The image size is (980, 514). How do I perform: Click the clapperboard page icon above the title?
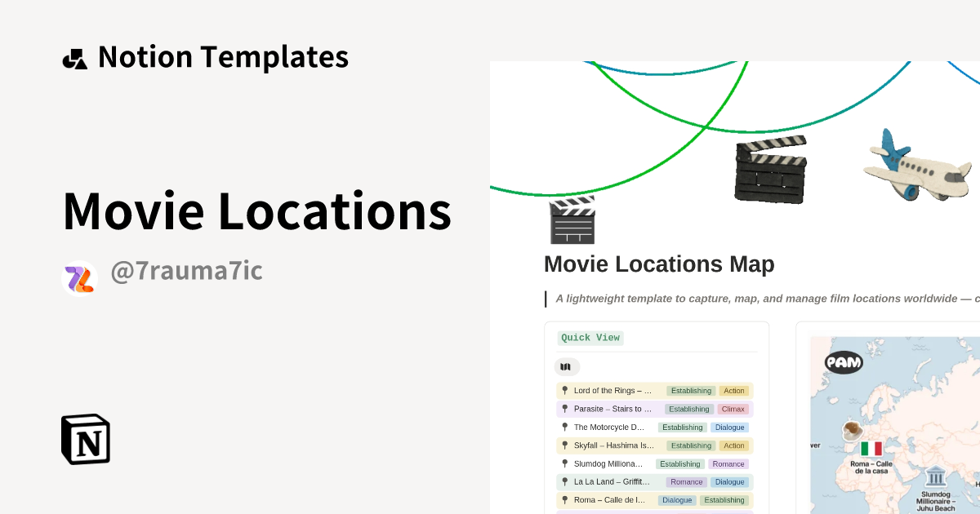[572, 219]
